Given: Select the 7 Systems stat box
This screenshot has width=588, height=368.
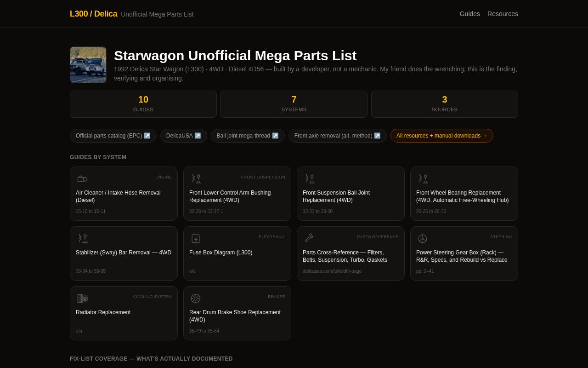Looking at the screenshot, I should coord(294,104).
